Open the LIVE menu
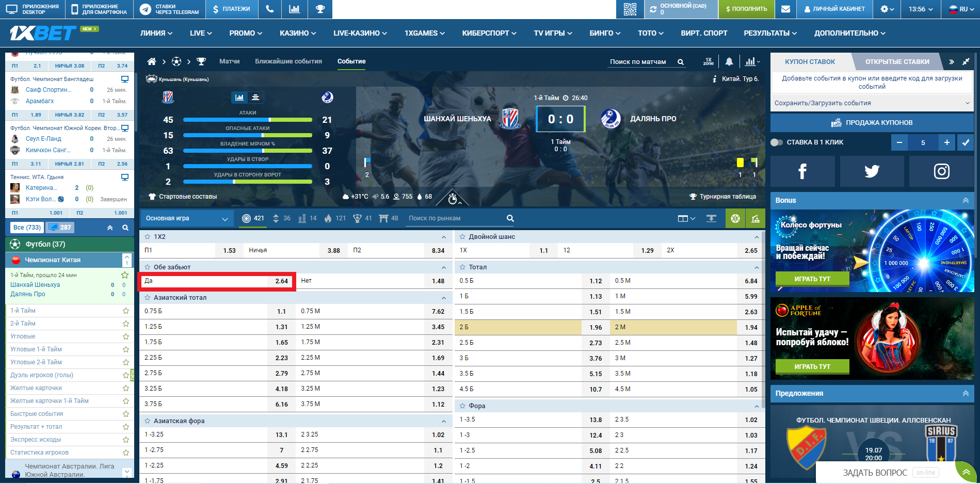 click(x=201, y=33)
